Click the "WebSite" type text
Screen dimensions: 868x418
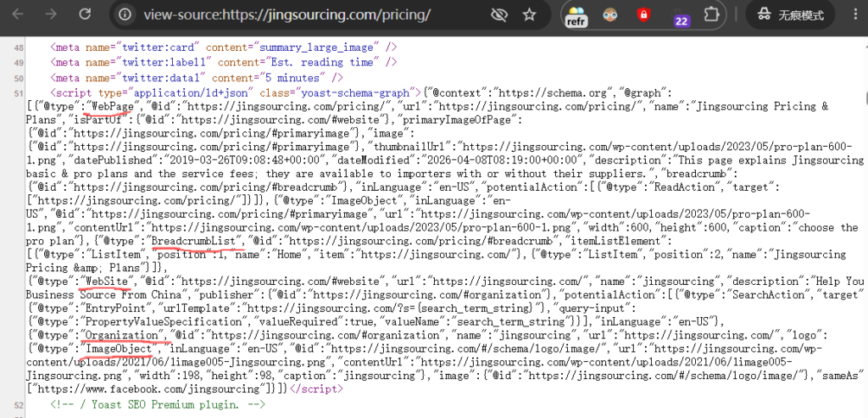(x=104, y=281)
